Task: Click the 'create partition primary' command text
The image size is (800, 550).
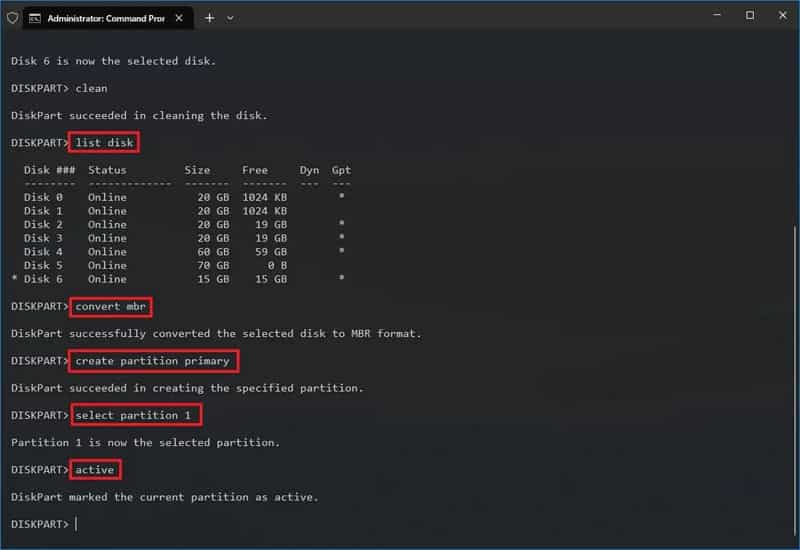Action: tap(153, 360)
